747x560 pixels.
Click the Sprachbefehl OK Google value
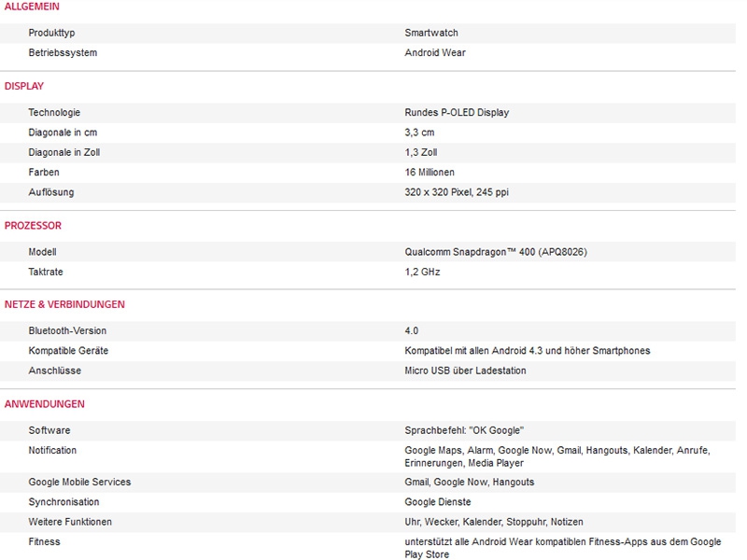click(x=464, y=430)
